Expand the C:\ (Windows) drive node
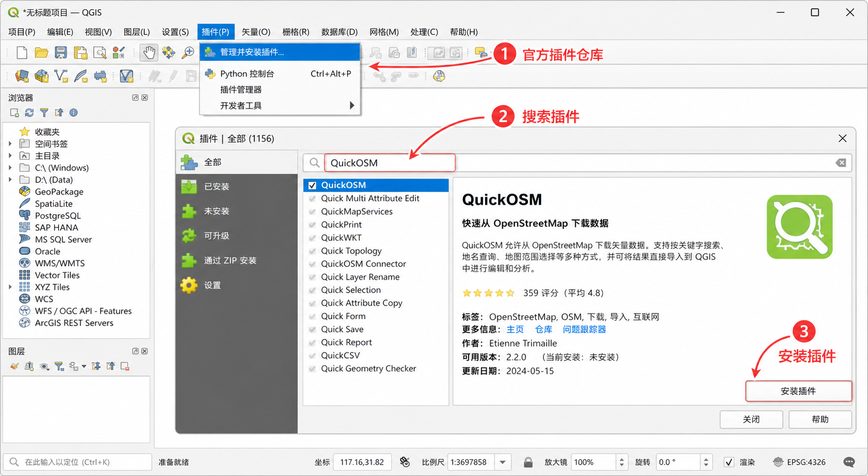 point(10,168)
